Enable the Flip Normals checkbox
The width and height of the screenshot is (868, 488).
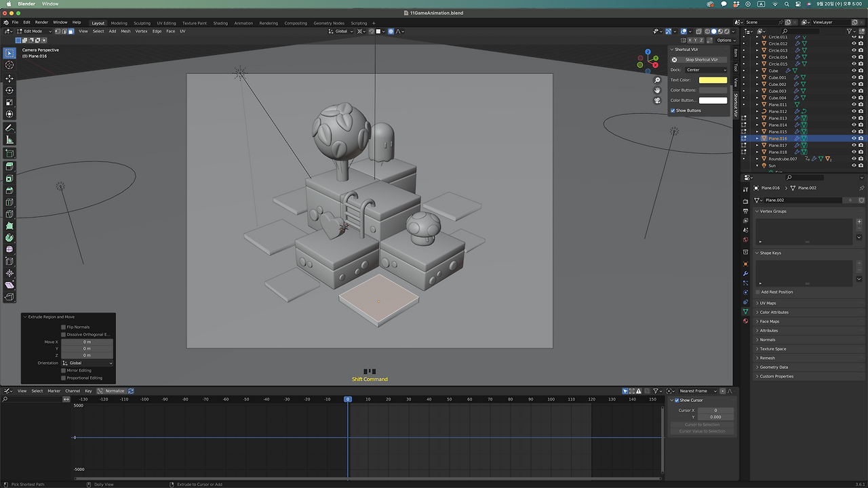click(x=64, y=327)
